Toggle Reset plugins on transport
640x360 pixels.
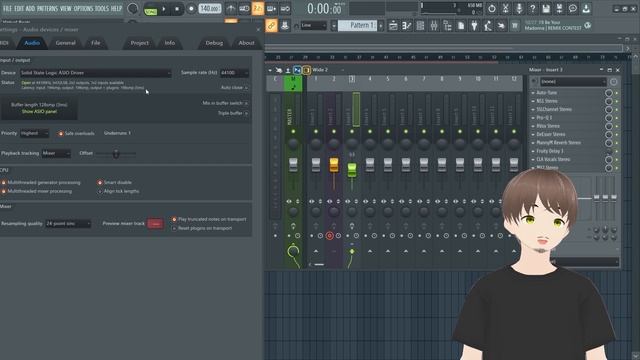click(x=202, y=228)
